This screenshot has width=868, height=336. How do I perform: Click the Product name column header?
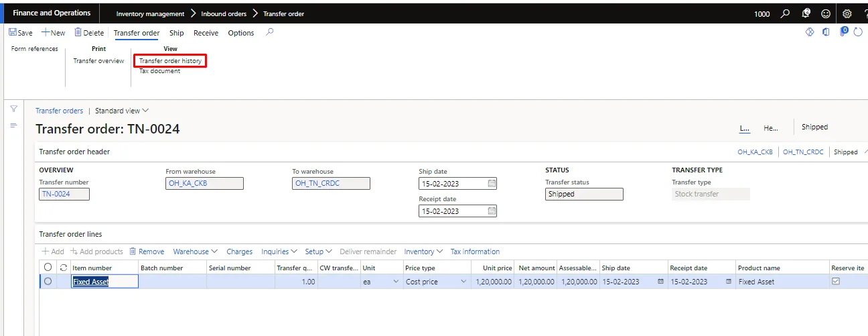pyautogui.click(x=782, y=268)
